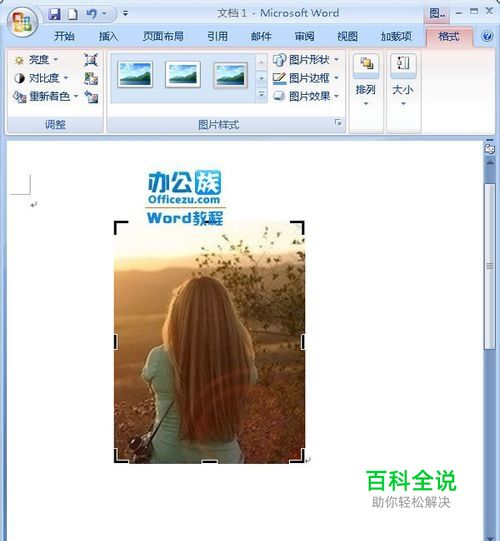The height and width of the screenshot is (541, 500).
Task: Switch to the 插入 tab
Action: [108, 36]
